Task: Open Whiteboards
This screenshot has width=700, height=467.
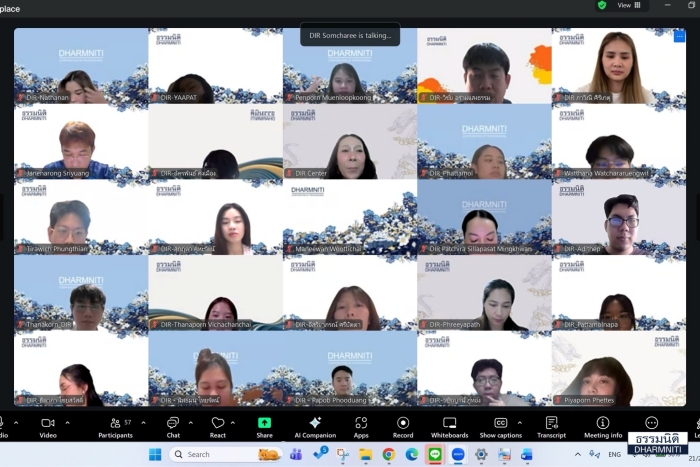Action: click(449, 425)
